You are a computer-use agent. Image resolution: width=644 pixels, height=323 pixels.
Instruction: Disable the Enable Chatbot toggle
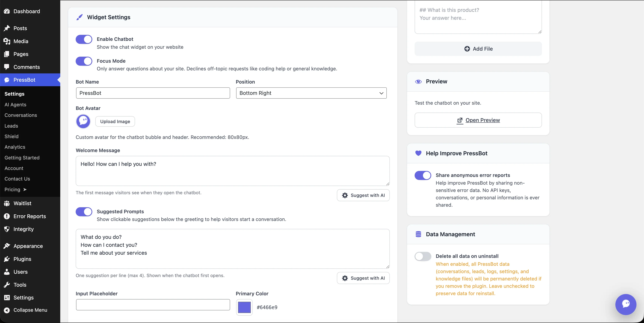tap(84, 39)
